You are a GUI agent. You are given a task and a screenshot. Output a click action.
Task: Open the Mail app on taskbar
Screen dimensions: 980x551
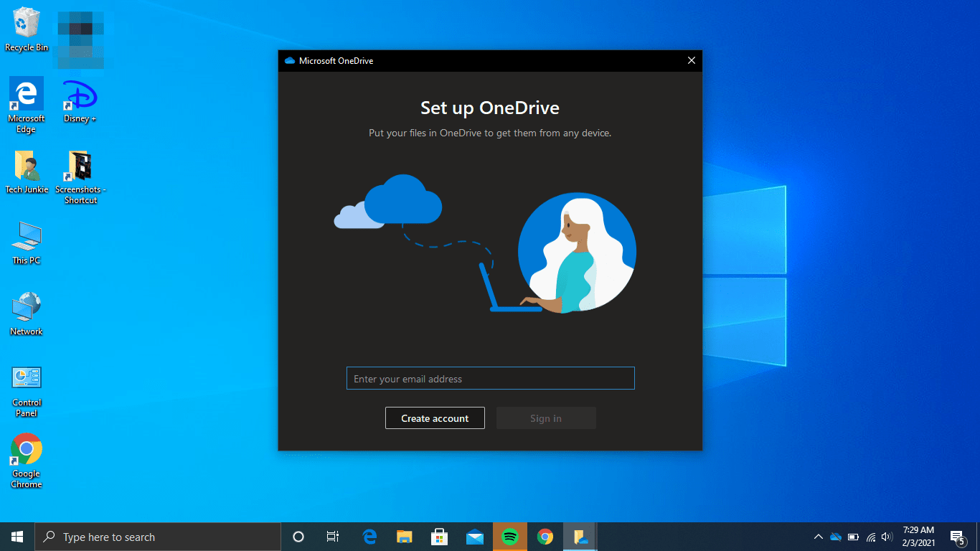(475, 537)
